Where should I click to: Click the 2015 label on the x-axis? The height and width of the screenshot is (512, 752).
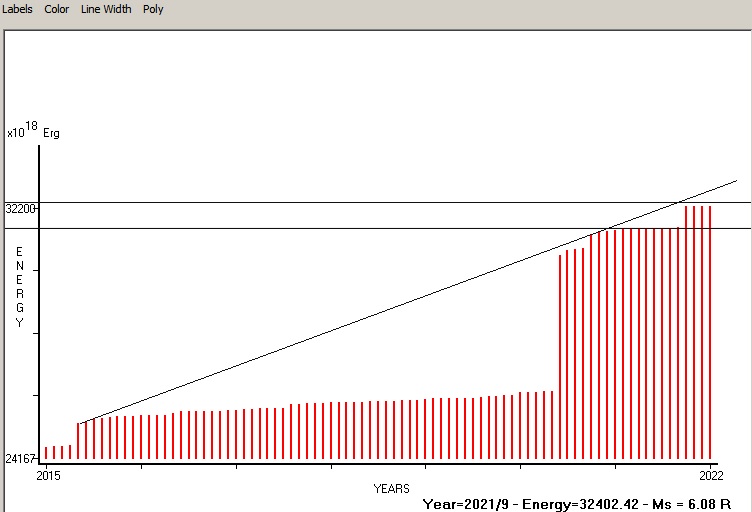48,475
